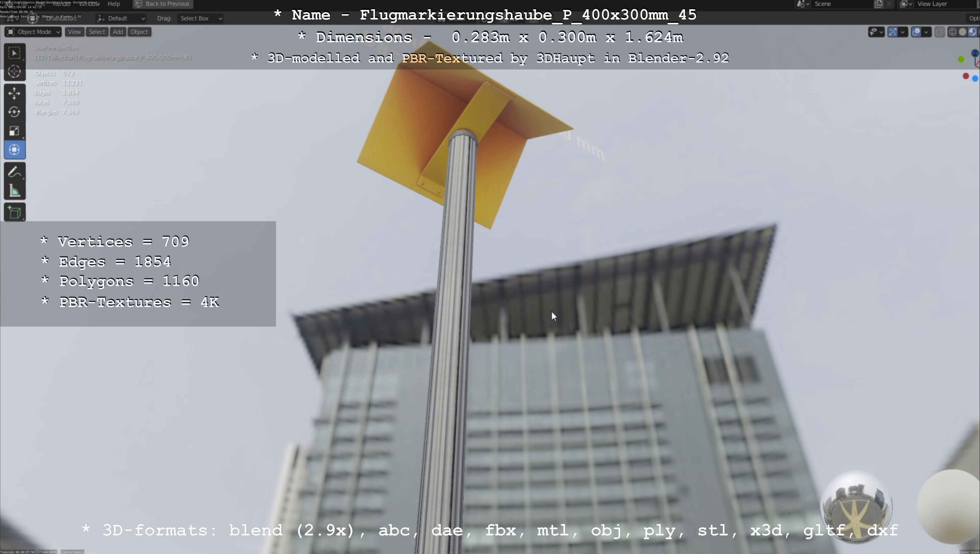The height and width of the screenshot is (554, 980).
Task: Toggle viewport gizmos display
Action: pyautogui.click(x=893, y=32)
